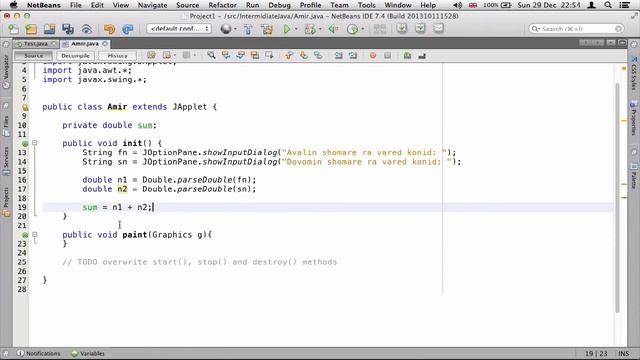This screenshot has height=360, width=640.
Task: Open the Files side panel
Action: (x=6, y=126)
